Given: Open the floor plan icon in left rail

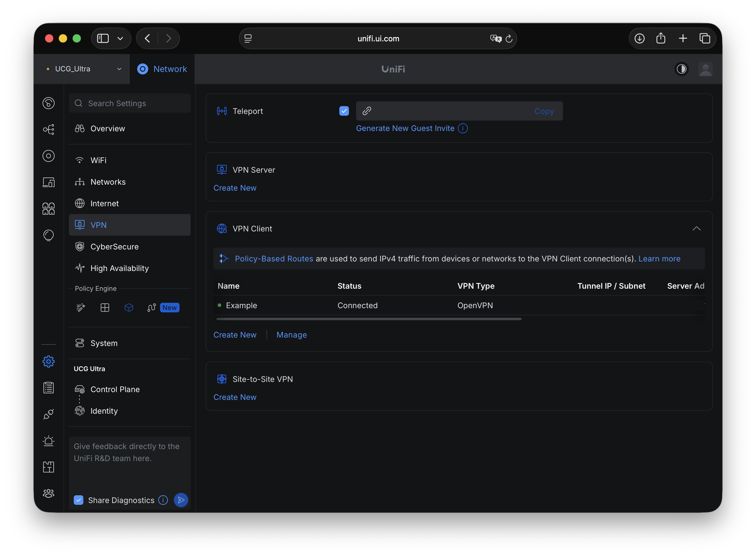Looking at the screenshot, I should (49, 467).
